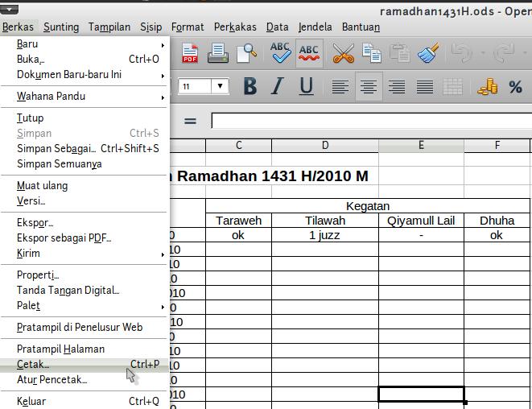Apply currency format with coins icon
532x409 pixels.
488,87
